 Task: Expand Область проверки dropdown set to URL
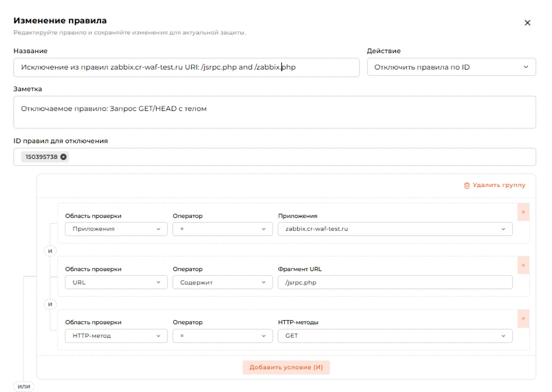tap(116, 282)
